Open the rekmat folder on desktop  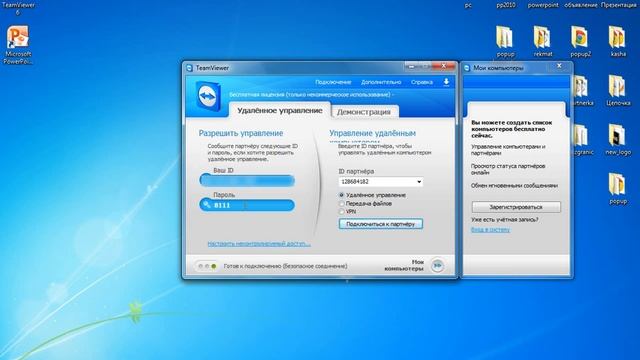543,41
